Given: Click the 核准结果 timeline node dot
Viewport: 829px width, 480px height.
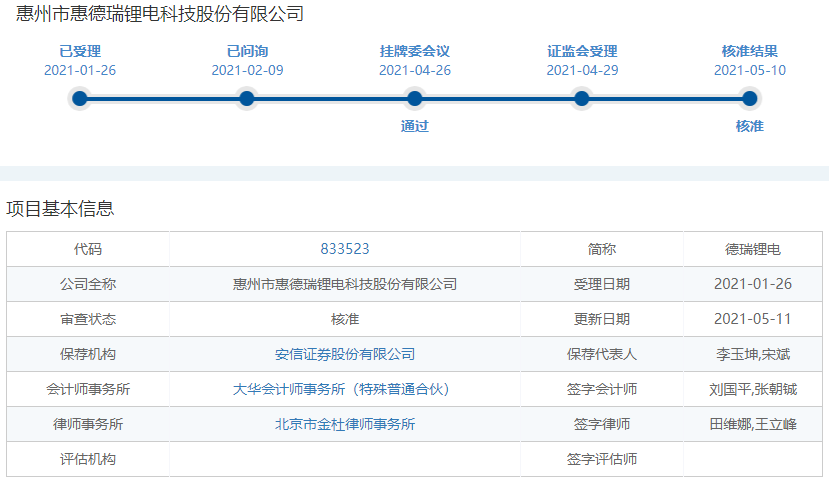Looking at the screenshot, I should [749, 98].
